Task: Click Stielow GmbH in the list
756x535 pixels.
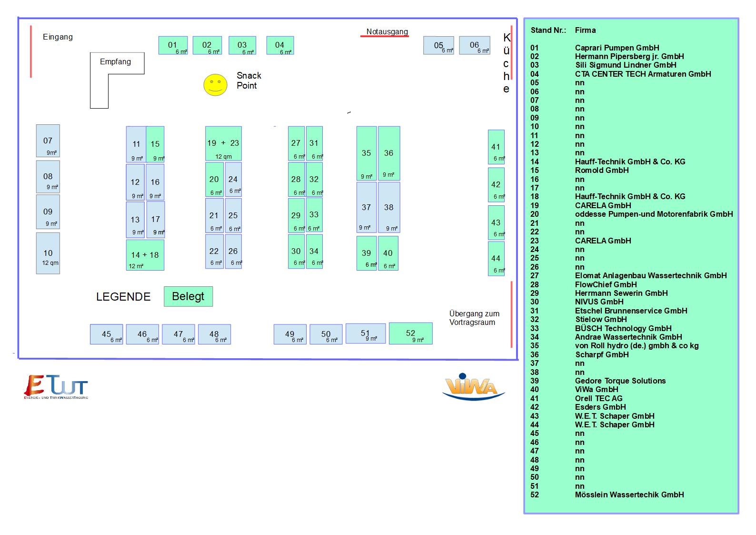Action: [601, 319]
